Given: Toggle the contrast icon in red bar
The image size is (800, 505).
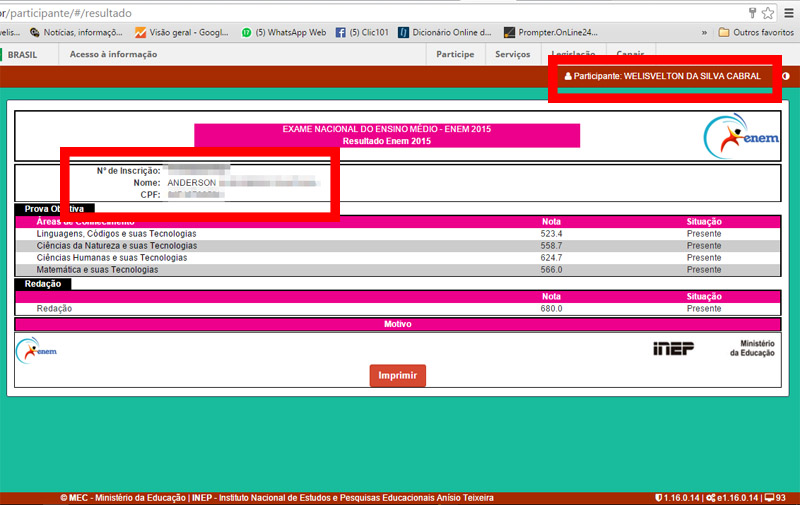Looking at the screenshot, I should point(786,76).
